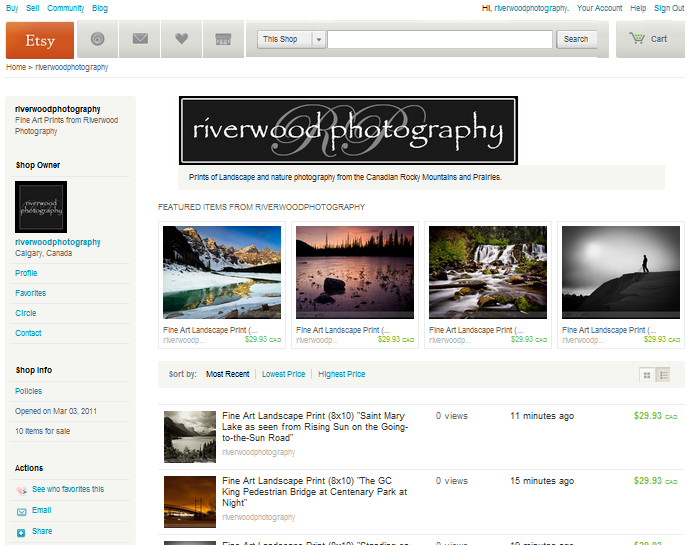Open the Help link
The height and width of the screenshot is (545, 687).
click(x=638, y=8)
